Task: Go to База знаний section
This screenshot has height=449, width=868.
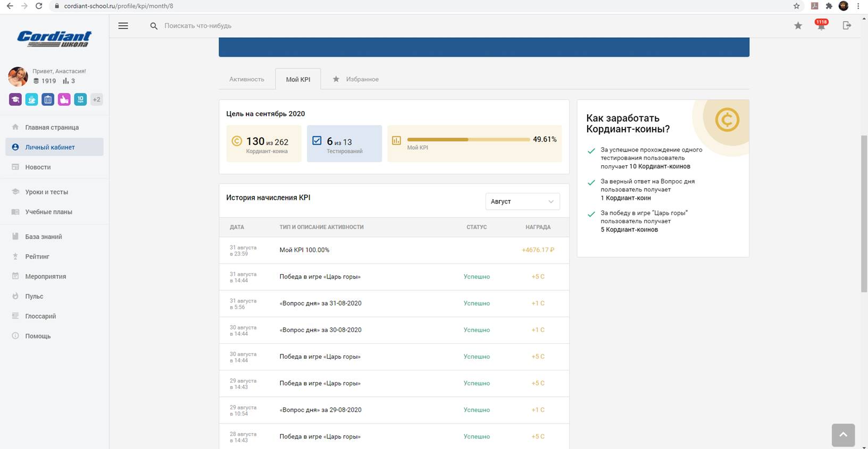Action: pyautogui.click(x=44, y=236)
